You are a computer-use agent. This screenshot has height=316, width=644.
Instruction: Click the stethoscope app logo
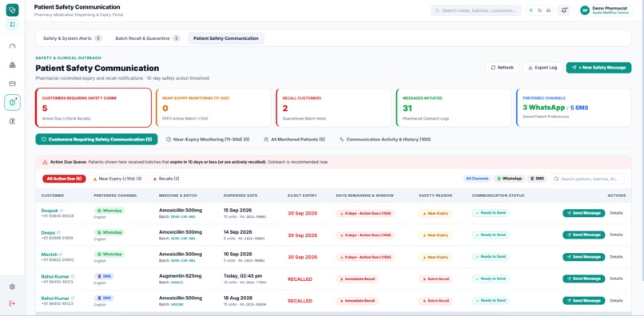(12, 10)
